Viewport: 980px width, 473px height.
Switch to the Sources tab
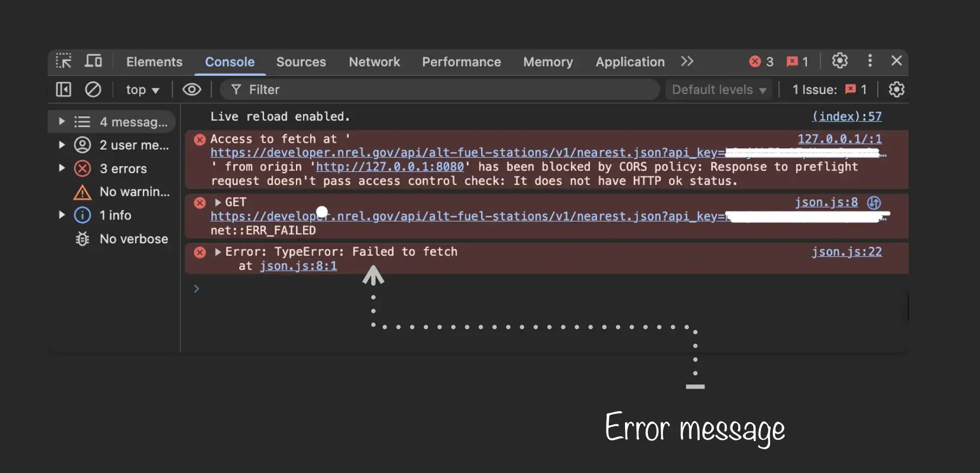[x=301, y=62]
